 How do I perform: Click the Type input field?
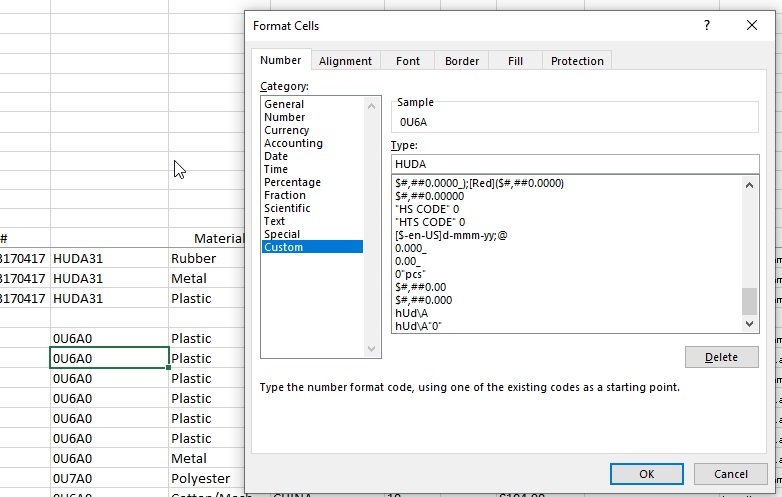575,164
